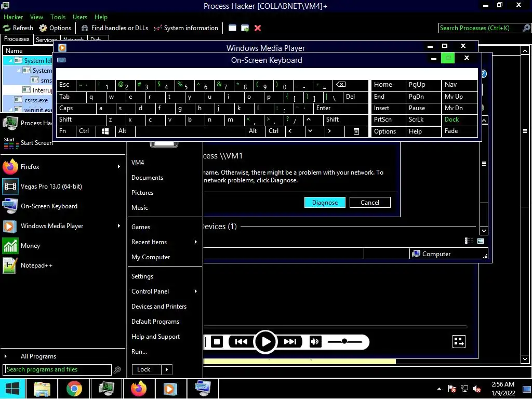Viewport: 532px width, 399px height.
Task: Toggle the Fn key on On-Screen Keyboard
Action: pos(66,131)
